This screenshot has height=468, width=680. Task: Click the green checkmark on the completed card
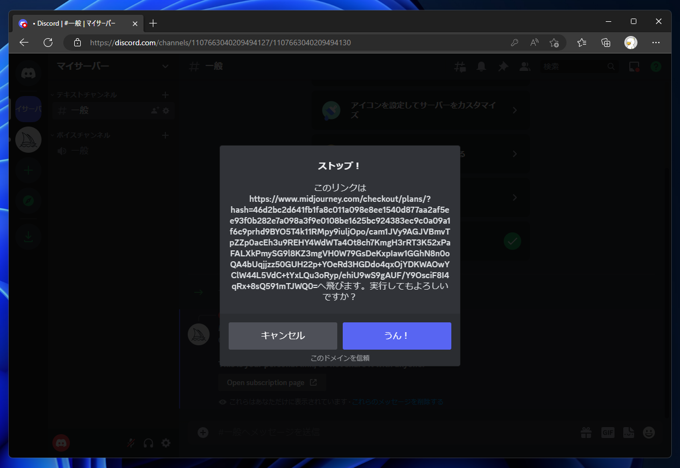pos(513,241)
